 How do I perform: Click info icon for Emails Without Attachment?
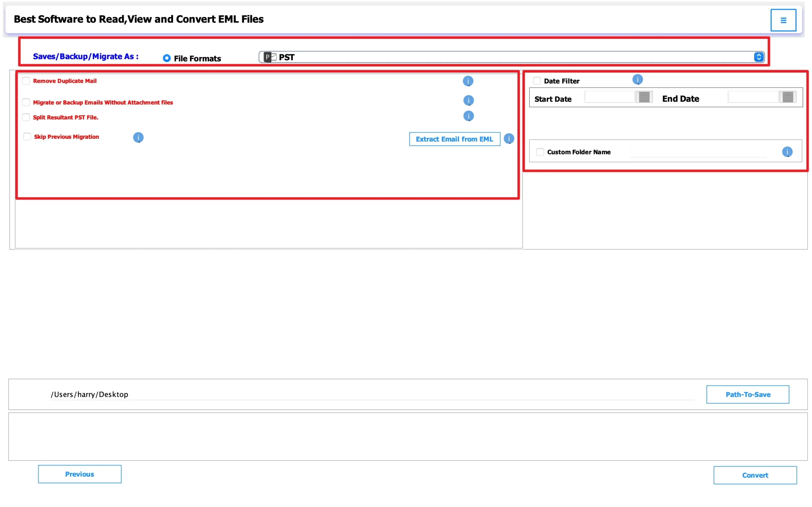468,100
